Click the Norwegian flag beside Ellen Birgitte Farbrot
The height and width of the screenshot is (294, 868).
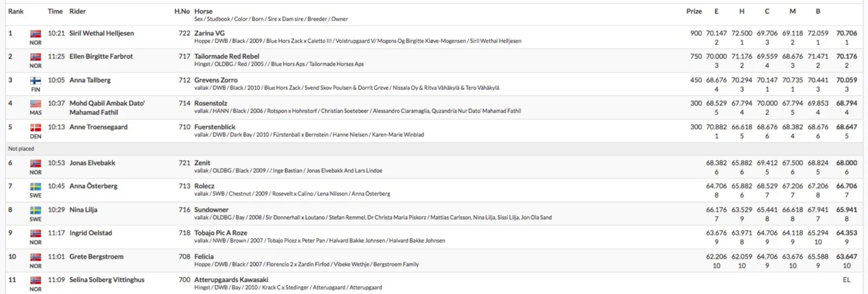pyautogui.click(x=35, y=57)
